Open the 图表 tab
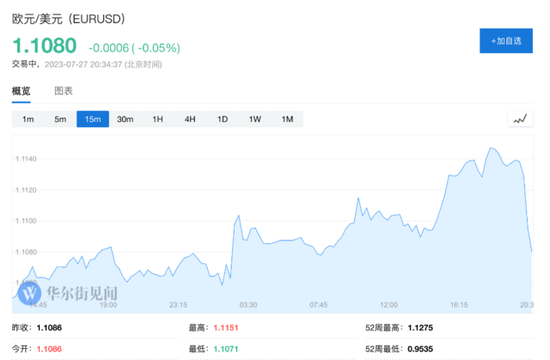Image resolution: width=550 pixels, height=360 pixels. [x=63, y=91]
